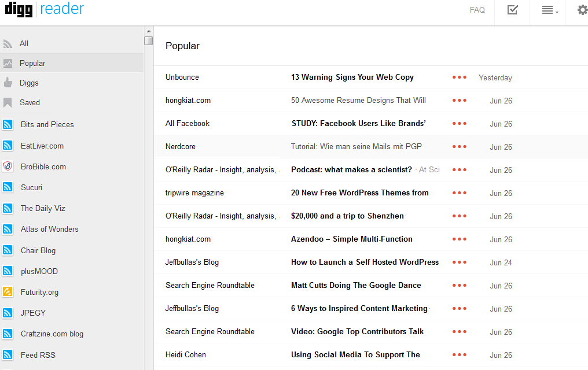Click the 'Jun 24' date entry
This screenshot has height=370, width=588.
click(x=501, y=263)
